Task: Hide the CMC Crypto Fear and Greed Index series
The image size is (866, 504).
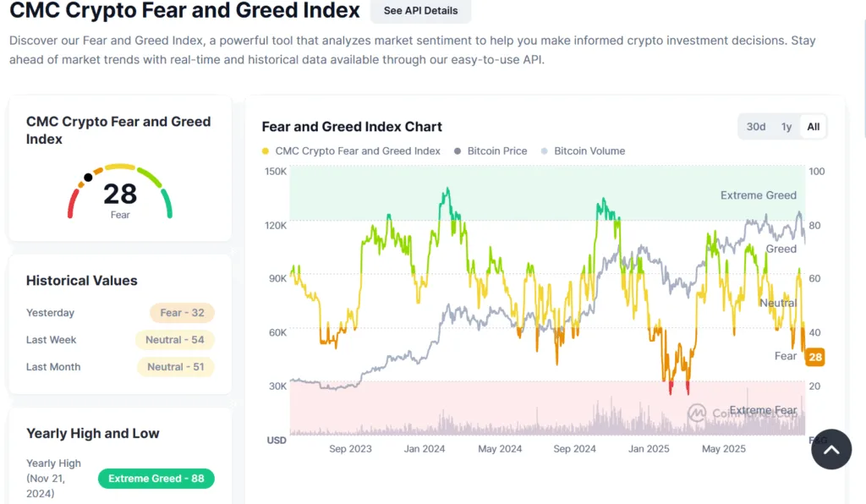Action: [x=355, y=151]
